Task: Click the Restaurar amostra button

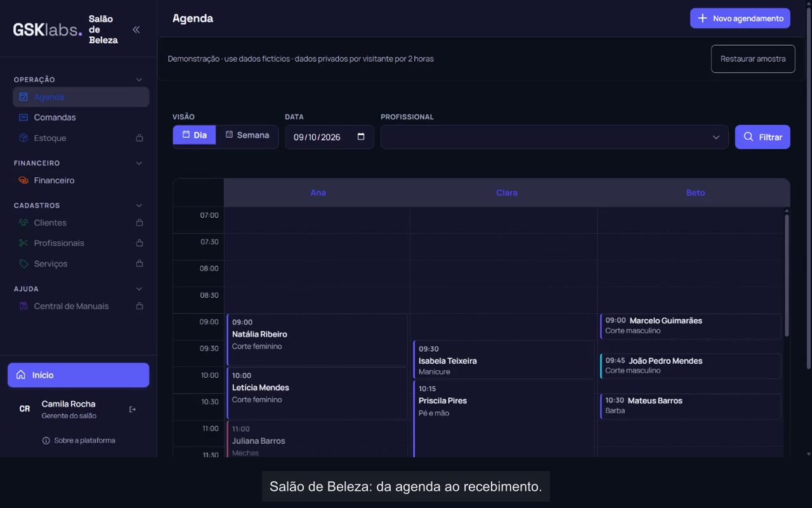Action: click(753, 59)
